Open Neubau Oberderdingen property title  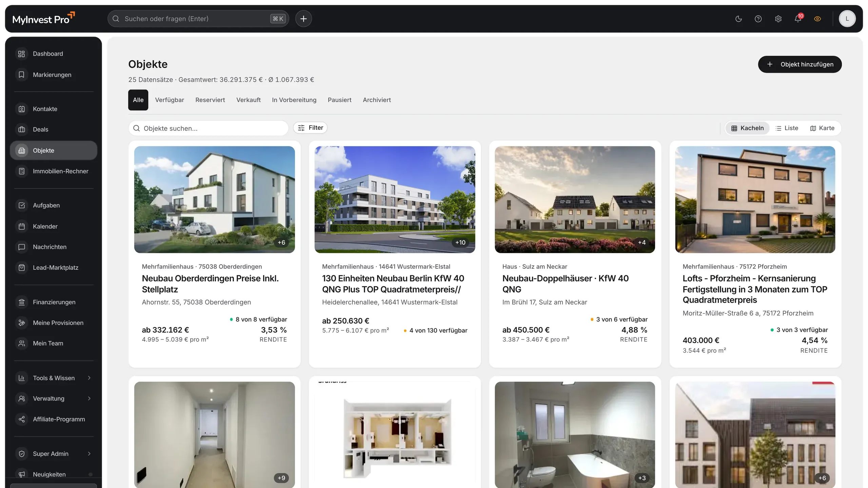[210, 284]
